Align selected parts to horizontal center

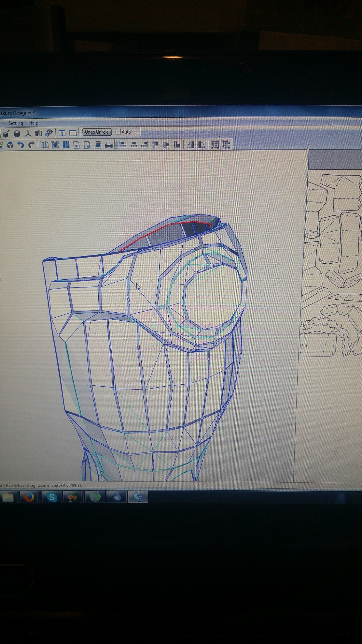click(134, 144)
